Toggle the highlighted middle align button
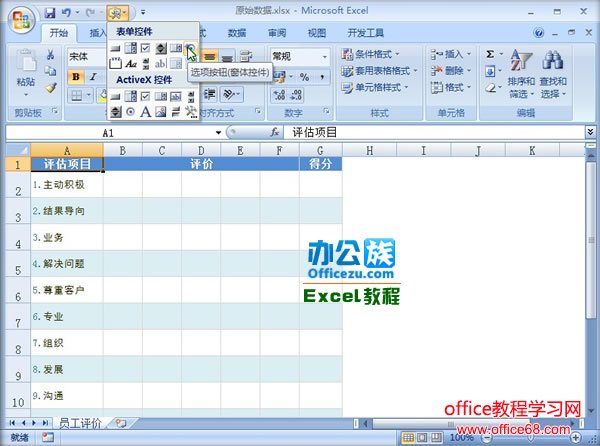This screenshot has height=446, width=600. (x=209, y=57)
